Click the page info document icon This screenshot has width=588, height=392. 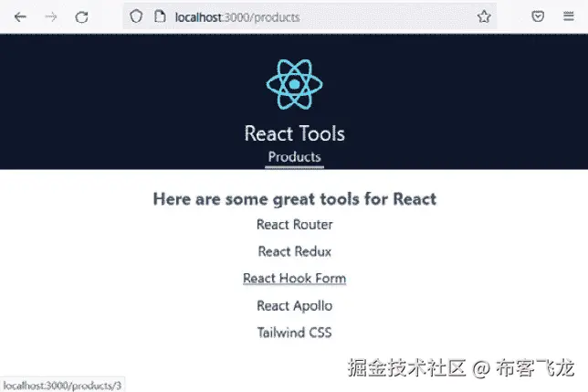click(160, 16)
